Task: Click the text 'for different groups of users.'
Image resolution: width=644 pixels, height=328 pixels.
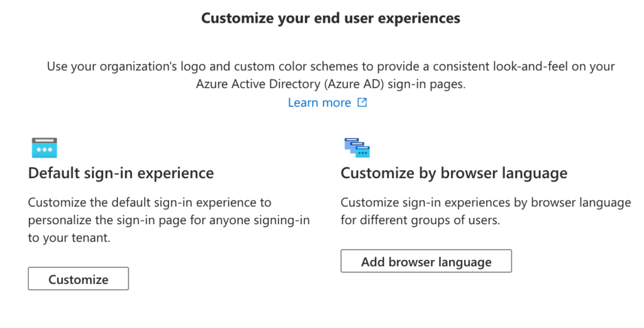Action: pos(420,220)
